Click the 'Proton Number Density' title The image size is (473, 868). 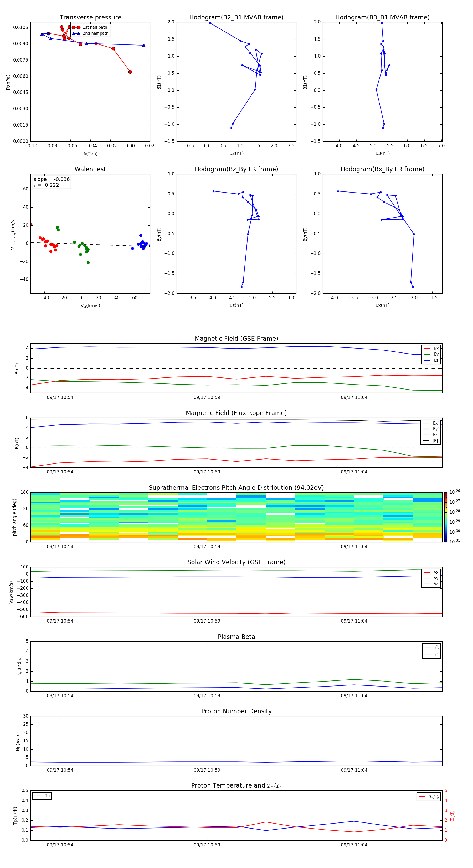tap(236, 711)
